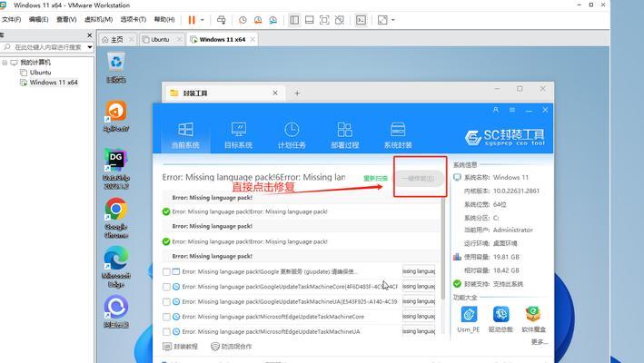Viewport: 644px width, 363px height.
Task: Open the 软件魔盒 software box tool
Action: [533, 319]
